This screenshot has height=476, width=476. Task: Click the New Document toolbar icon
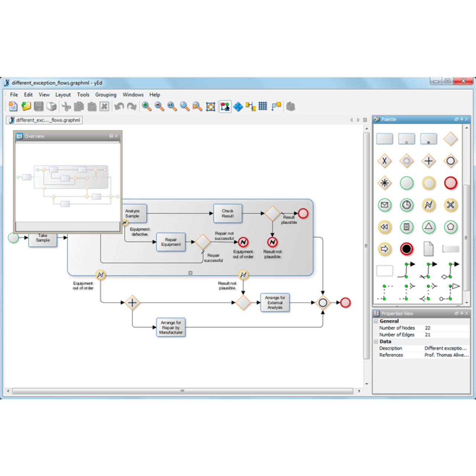click(13, 107)
